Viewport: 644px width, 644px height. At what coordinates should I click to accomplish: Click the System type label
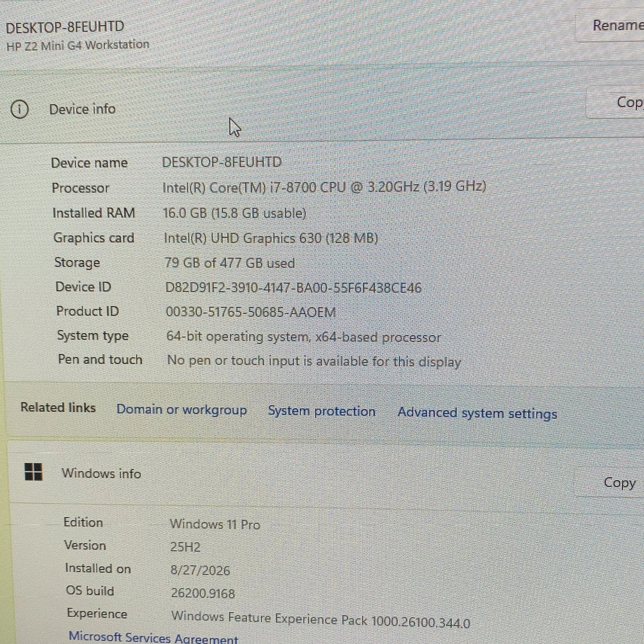pyautogui.click(x=93, y=336)
